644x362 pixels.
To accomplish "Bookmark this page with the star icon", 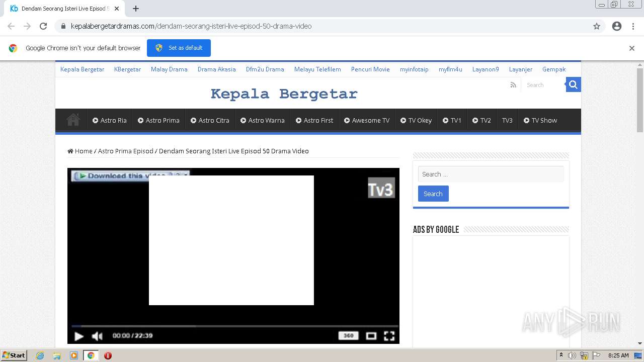I will pyautogui.click(x=597, y=26).
